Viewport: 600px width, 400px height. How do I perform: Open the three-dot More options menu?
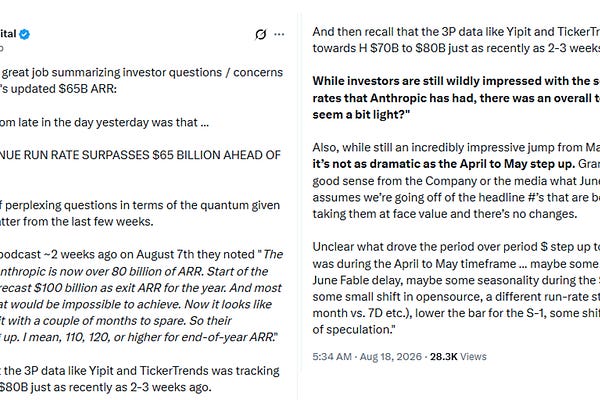(279, 34)
